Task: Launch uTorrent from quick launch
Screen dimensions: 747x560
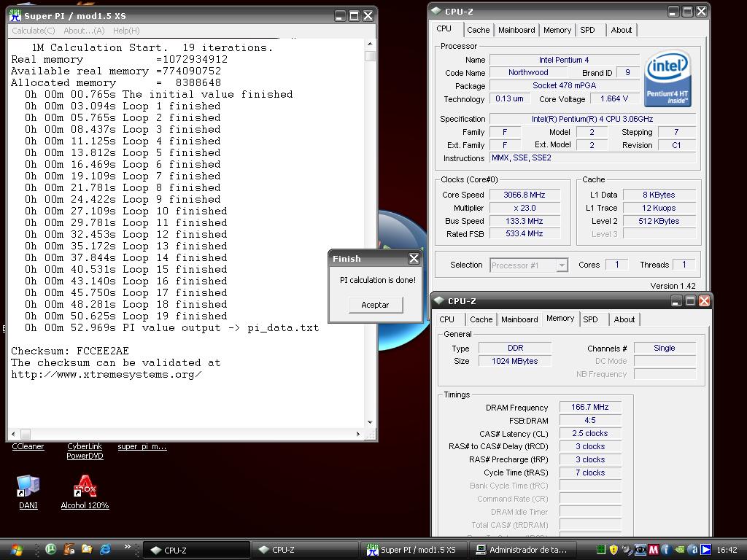Action: click(x=50, y=549)
